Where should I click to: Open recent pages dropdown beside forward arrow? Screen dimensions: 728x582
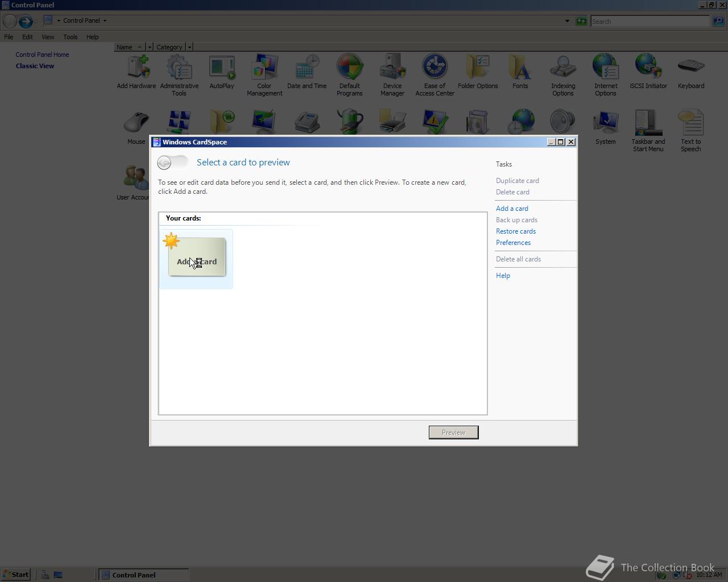36,21
